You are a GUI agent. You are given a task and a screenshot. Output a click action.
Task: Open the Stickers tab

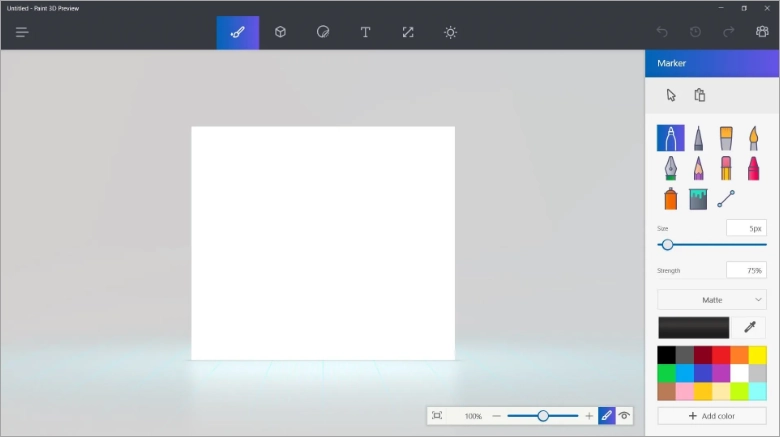(323, 32)
